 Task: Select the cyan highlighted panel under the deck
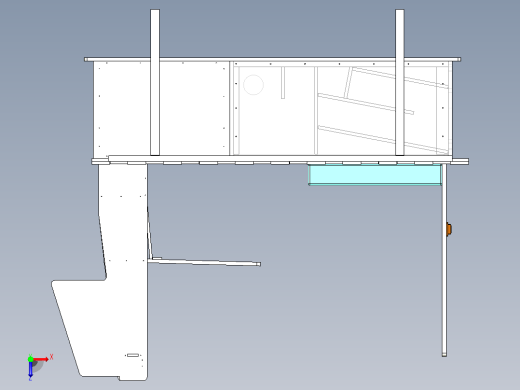(x=375, y=175)
